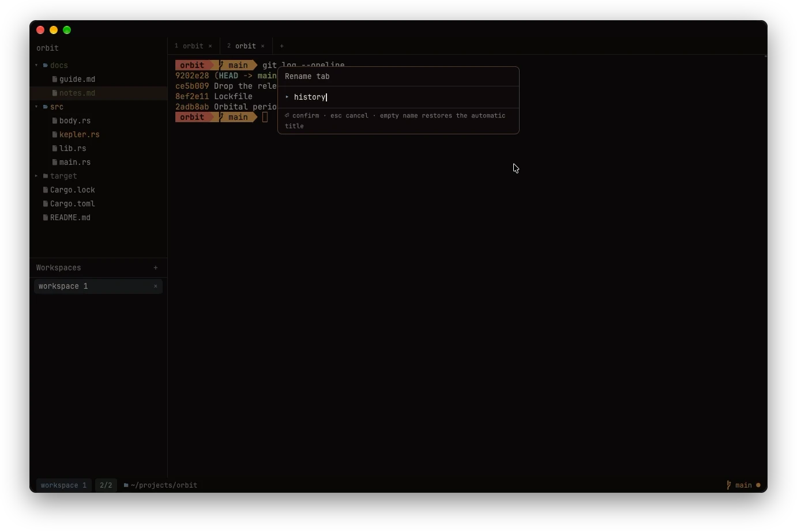Image resolution: width=797 pixels, height=532 pixels.
Task: Click the lib.rs file icon
Action: (55, 148)
